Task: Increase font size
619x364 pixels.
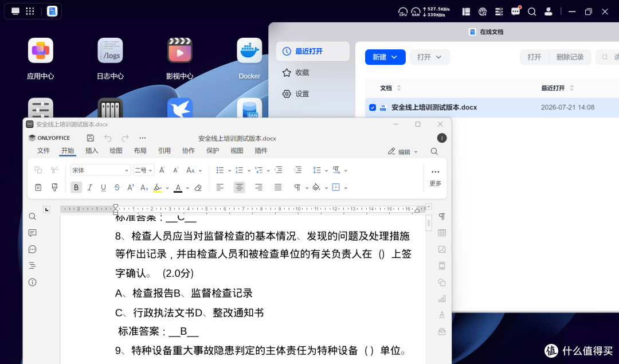Action: click(x=162, y=170)
